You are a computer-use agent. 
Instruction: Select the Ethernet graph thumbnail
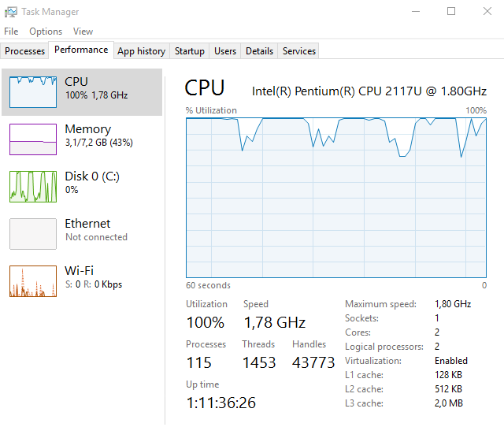point(33,234)
